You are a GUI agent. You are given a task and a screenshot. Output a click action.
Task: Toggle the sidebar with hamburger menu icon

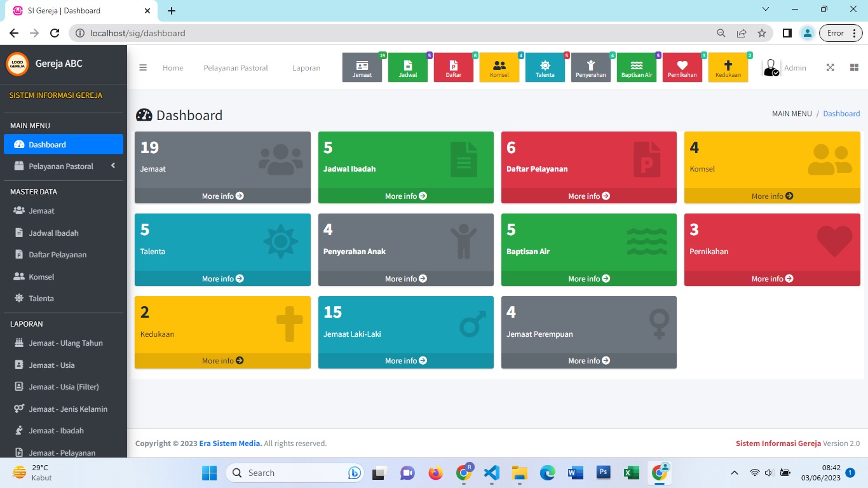point(143,67)
